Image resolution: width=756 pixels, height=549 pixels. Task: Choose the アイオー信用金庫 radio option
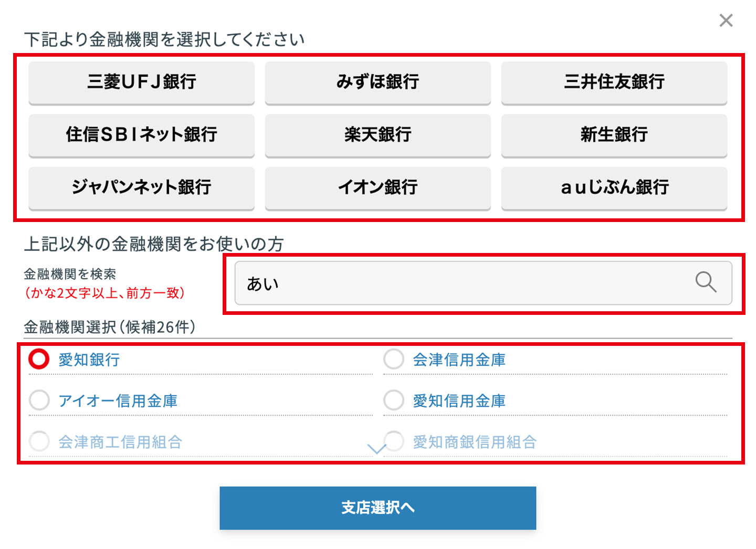coord(39,400)
